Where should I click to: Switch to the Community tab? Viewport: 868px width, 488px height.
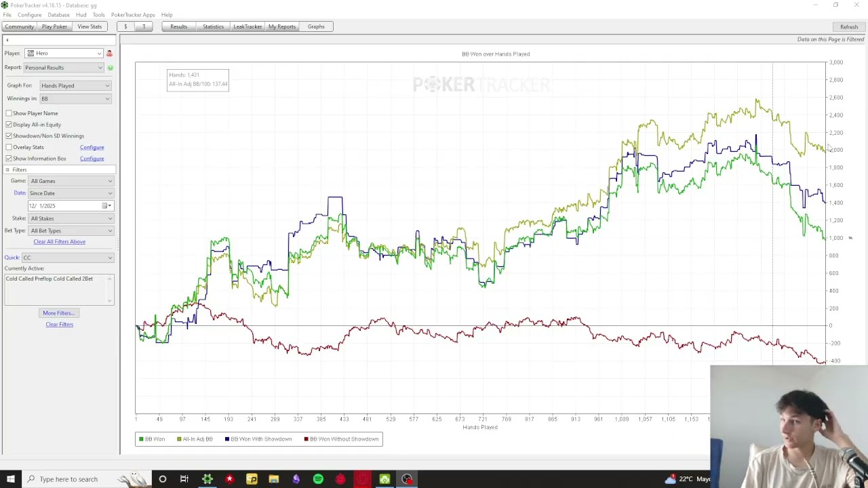click(19, 26)
